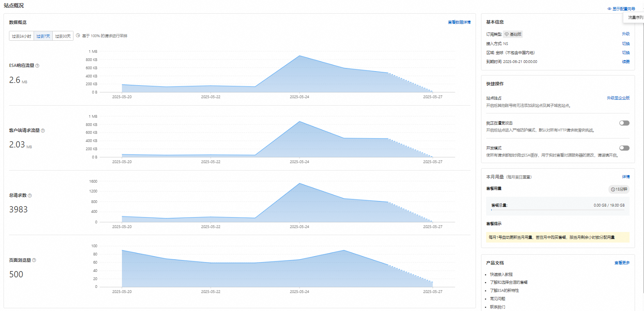
Task: Click the 500 page views value
Action: coord(16,275)
